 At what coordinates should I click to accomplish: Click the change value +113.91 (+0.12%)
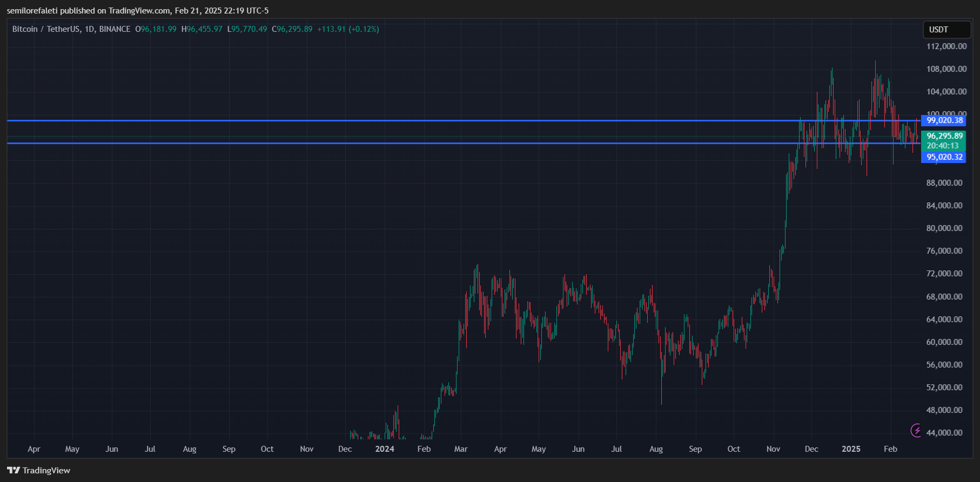pyautogui.click(x=348, y=29)
